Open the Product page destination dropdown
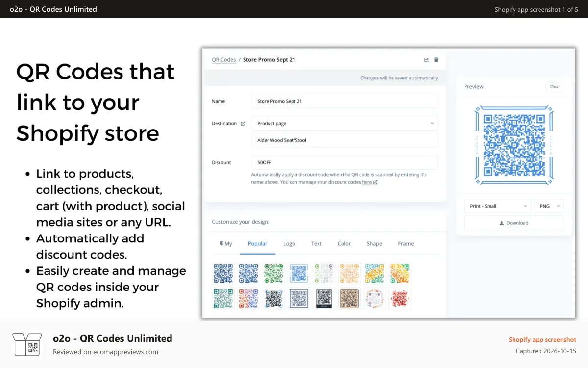Screen dimensions: 588x368 (x=344, y=123)
